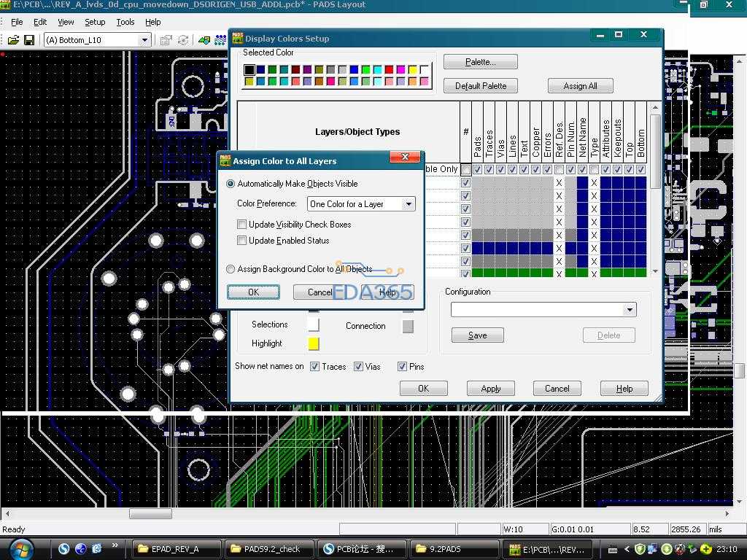The width and height of the screenshot is (747, 560).
Task: Click Windows Start orb
Action: pyautogui.click(x=20, y=548)
